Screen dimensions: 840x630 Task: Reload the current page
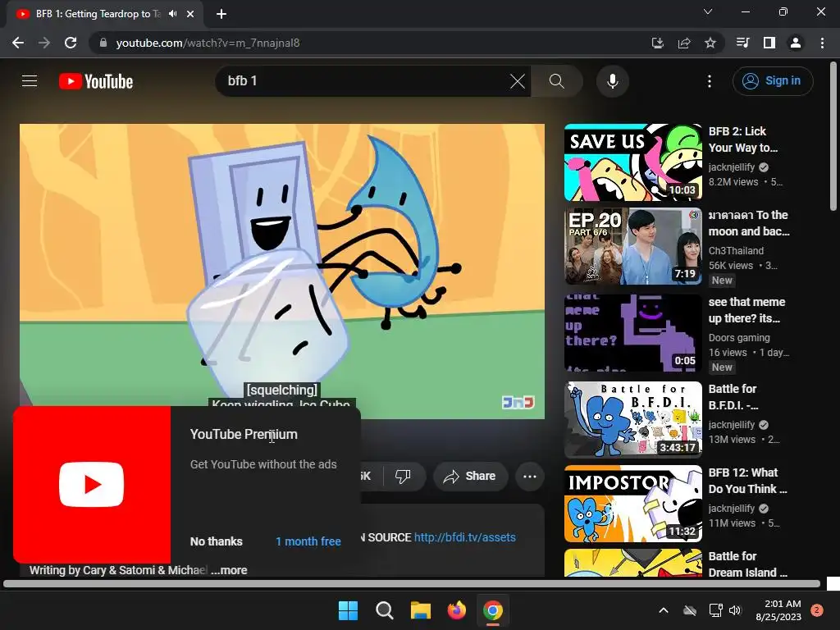71,43
